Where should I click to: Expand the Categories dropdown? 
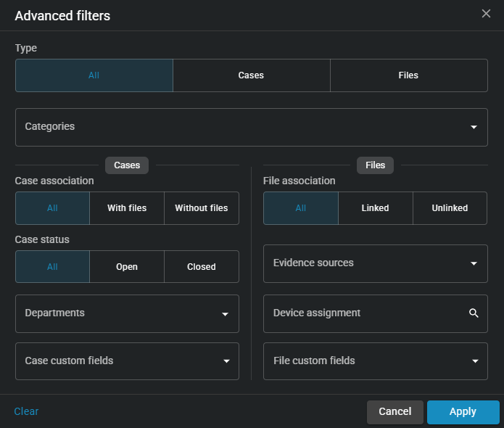(x=251, y=127)
